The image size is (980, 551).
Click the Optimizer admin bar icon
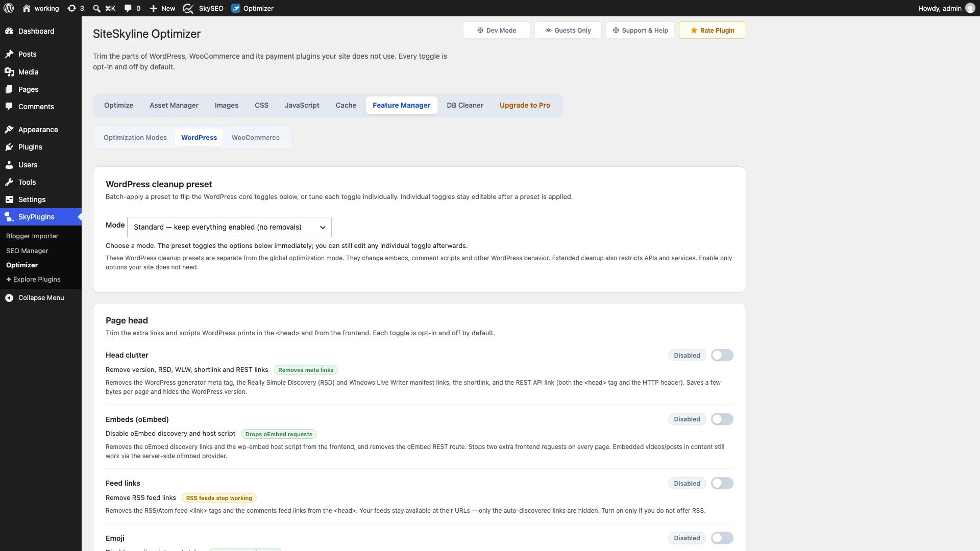coord(236,8)
